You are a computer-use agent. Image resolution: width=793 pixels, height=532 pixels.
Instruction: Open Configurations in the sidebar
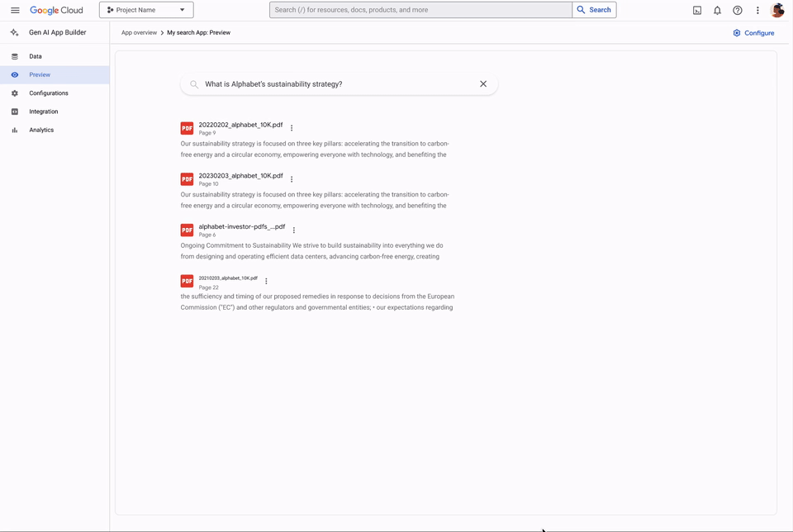[x=55, y=93]
